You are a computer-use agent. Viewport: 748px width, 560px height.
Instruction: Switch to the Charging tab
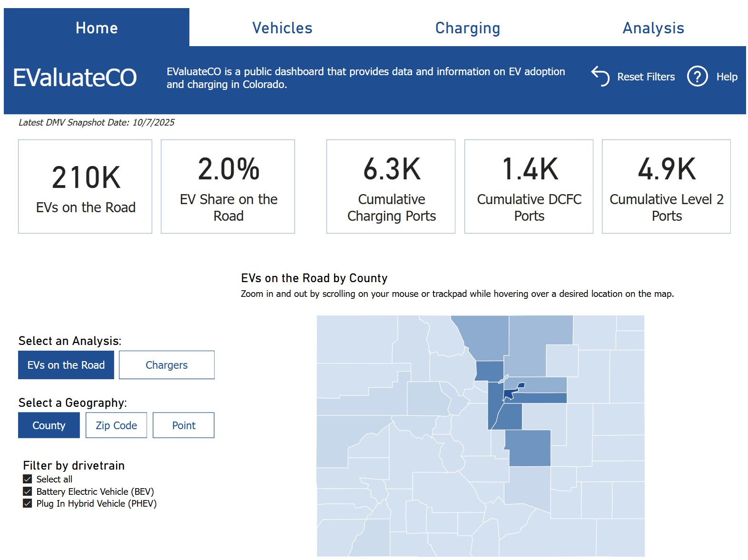[x=467, y=28]
